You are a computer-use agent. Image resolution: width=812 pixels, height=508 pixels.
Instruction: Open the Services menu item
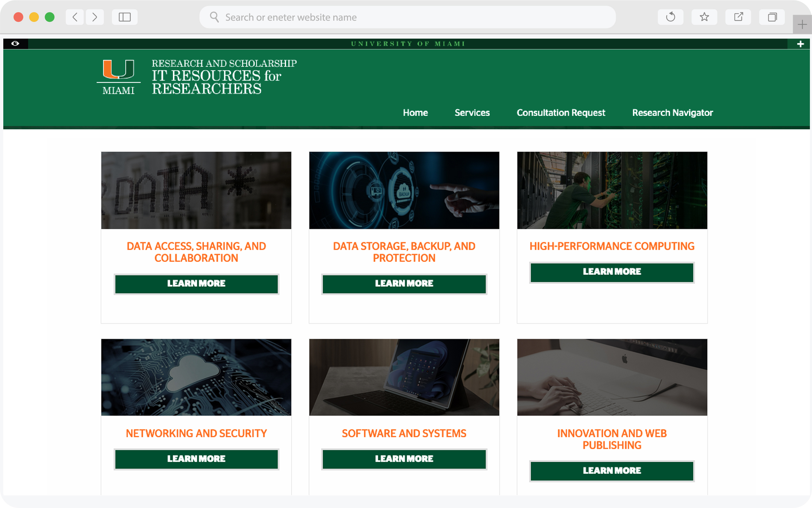[472, 113]
